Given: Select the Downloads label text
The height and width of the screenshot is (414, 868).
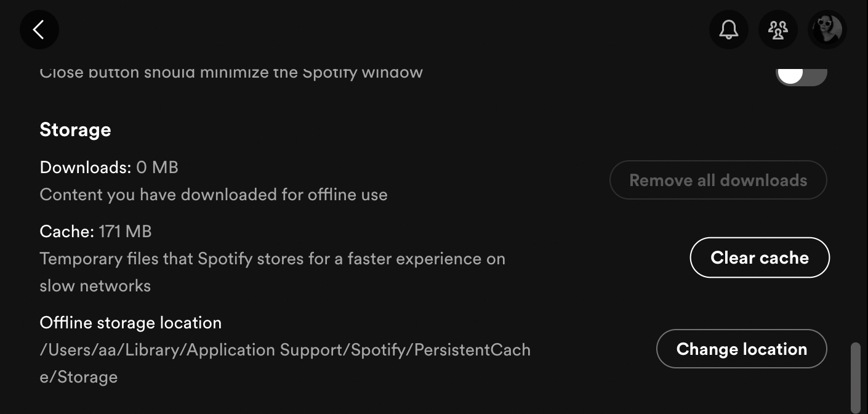Looking at the screenshot, I should pos(86,168).
